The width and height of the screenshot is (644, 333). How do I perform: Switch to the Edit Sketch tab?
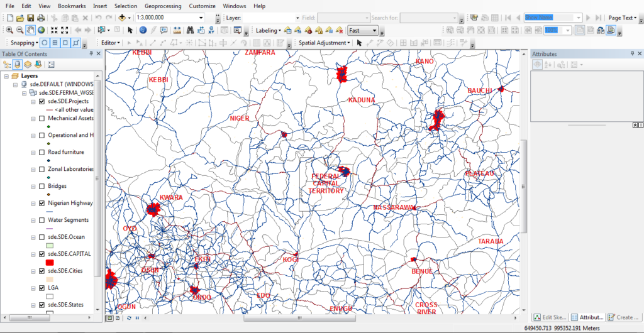tap(550, 317)
